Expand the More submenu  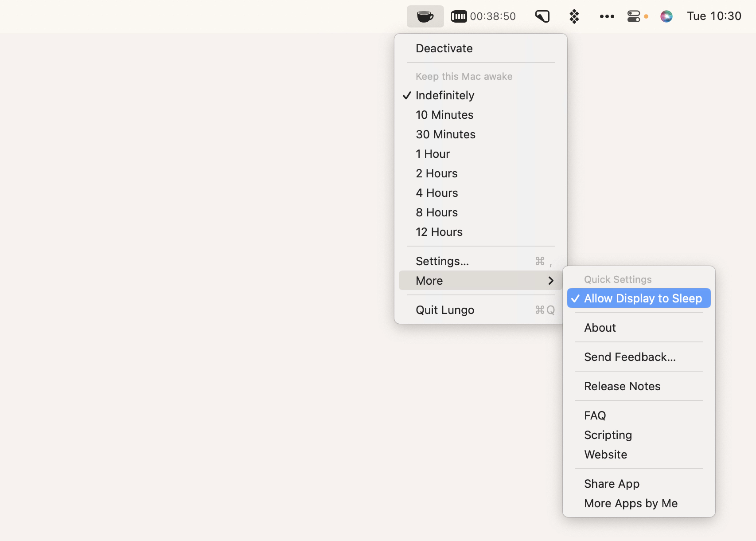pyautogui.click(x=481, y=281)
